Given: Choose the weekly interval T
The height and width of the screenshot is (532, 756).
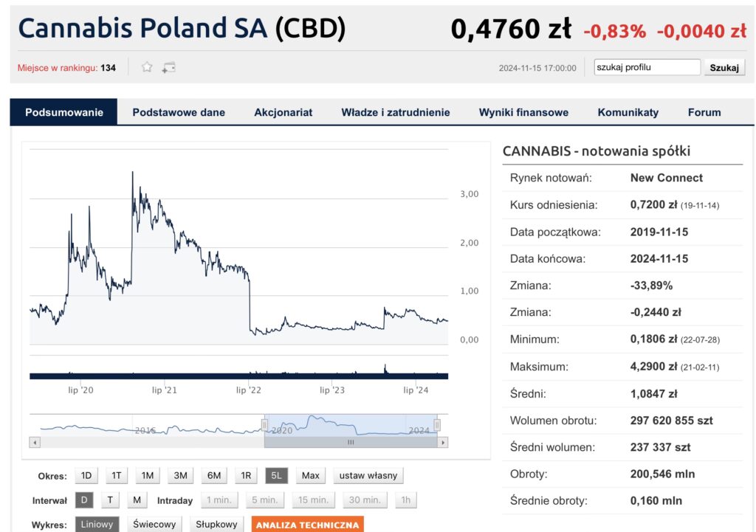Looking at the screenshot, I should point(110,500).
